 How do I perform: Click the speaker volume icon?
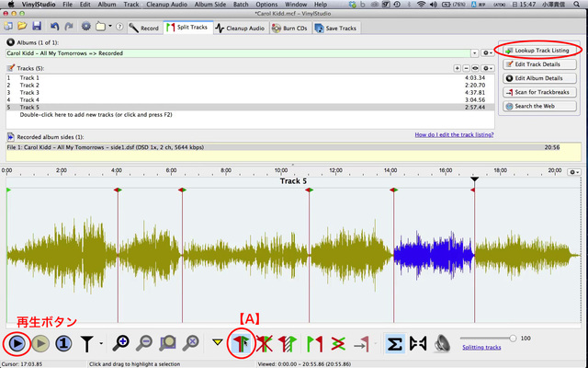point(444,343)
